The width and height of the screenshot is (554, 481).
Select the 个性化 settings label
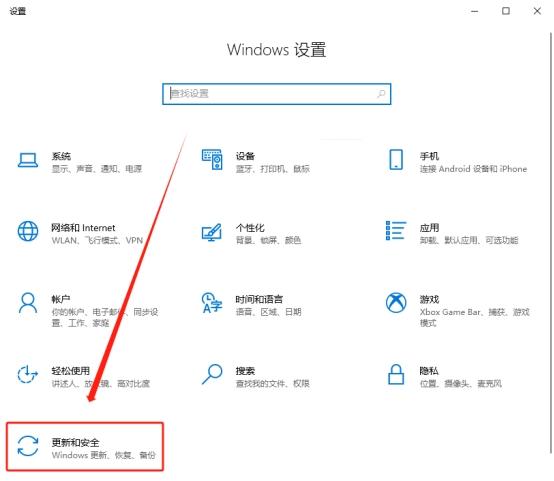(x=250, y=228)
